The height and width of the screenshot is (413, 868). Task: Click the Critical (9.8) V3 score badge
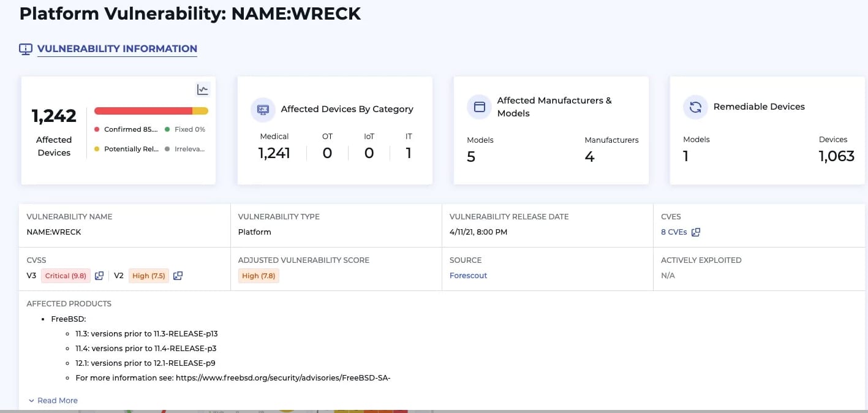pos(66,276)
